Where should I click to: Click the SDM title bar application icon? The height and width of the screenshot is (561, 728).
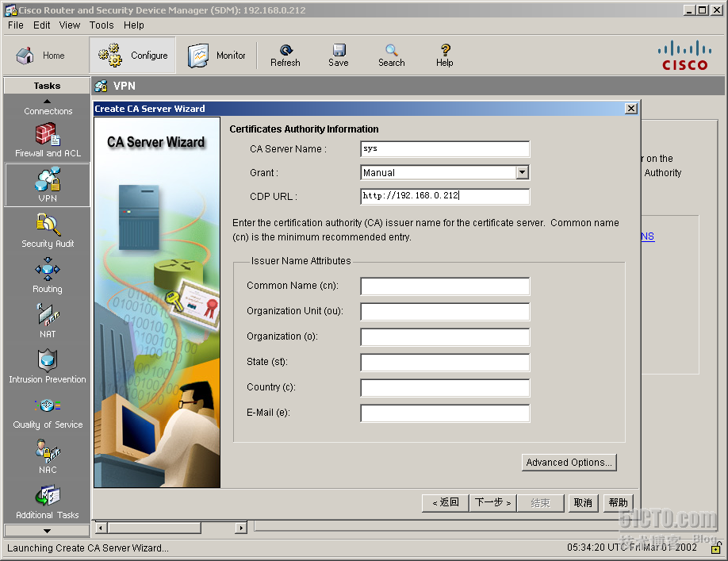pyautogui.click(x=11, y=10)
